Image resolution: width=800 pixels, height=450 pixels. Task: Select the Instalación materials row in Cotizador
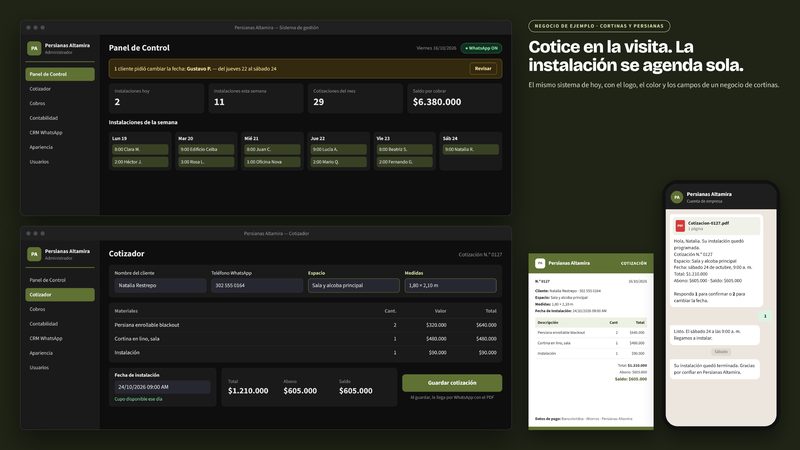[305, 353]
